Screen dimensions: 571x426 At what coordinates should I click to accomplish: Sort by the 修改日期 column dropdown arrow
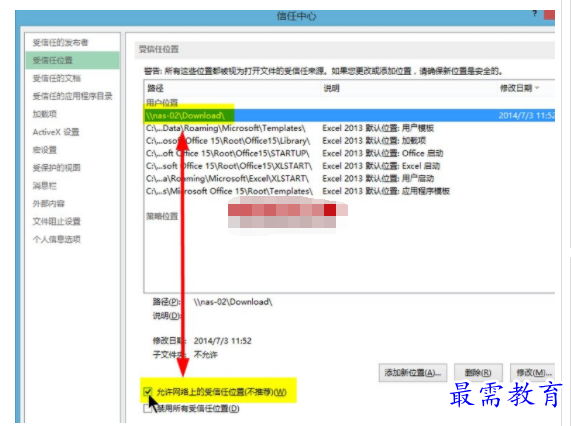(x=537, y=88)
